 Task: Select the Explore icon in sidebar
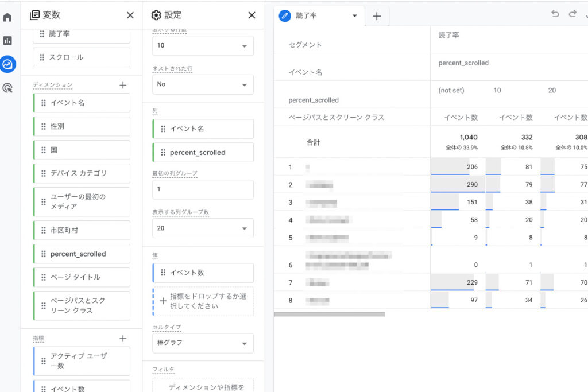7,64
